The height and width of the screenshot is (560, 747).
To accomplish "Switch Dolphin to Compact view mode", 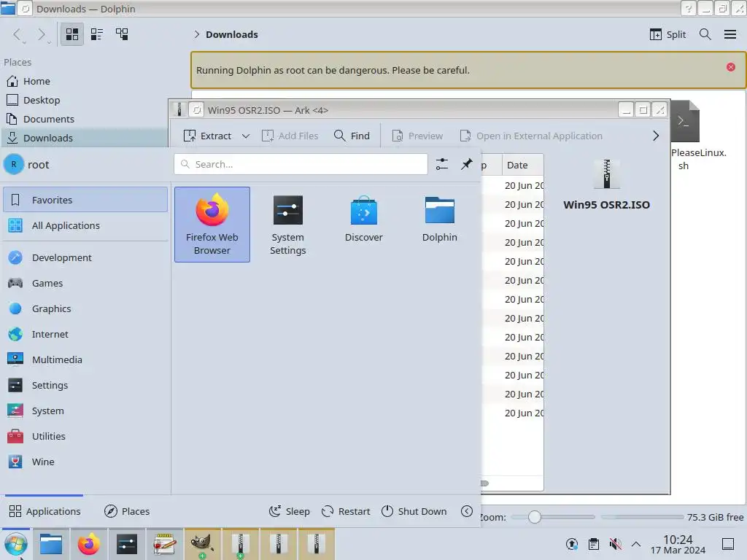I will (97, 34).
